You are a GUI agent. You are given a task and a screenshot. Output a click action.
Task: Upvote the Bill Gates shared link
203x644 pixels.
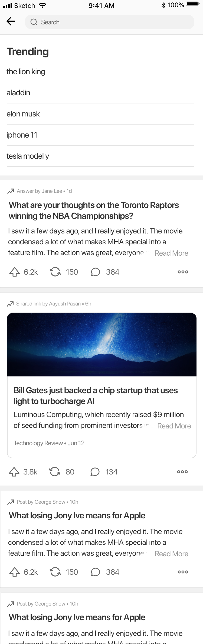(14, 472)
